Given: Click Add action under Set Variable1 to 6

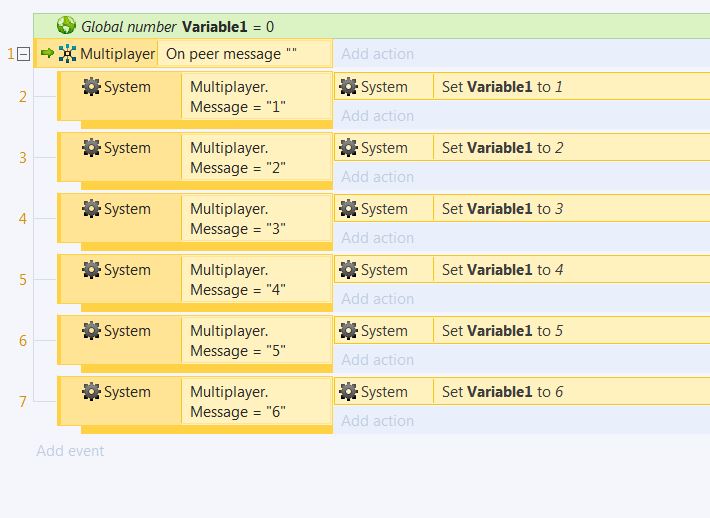Looking at the screenshot, I should pos(378,421).
